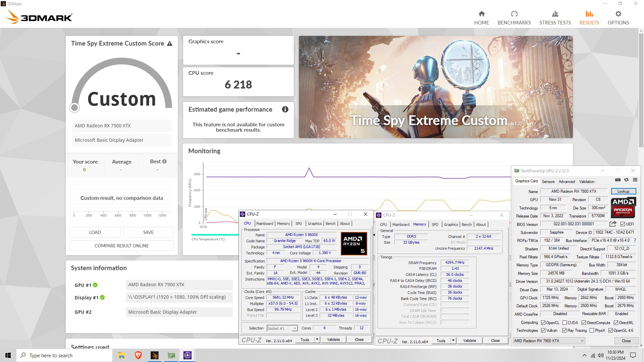This screenshot has height=362, width=644.
Task: Open Graphics tab in CPU-Z Memory window
Action: (451, 225)
